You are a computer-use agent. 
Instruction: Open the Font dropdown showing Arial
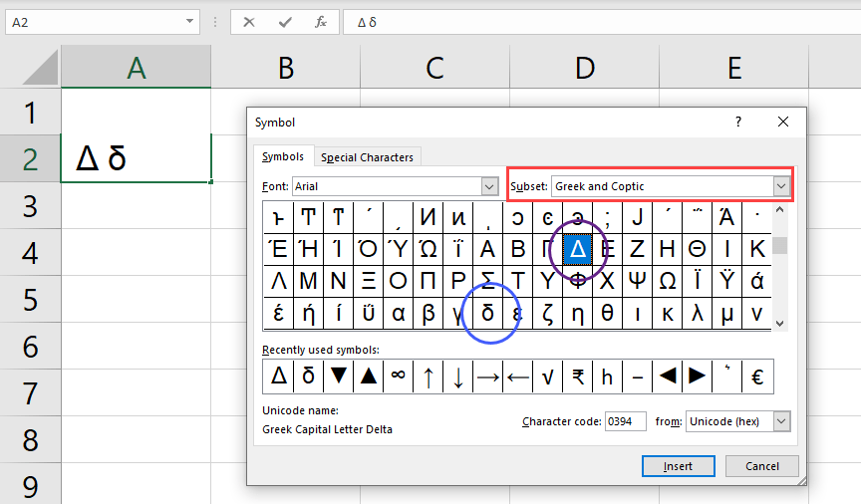[490, 186]
